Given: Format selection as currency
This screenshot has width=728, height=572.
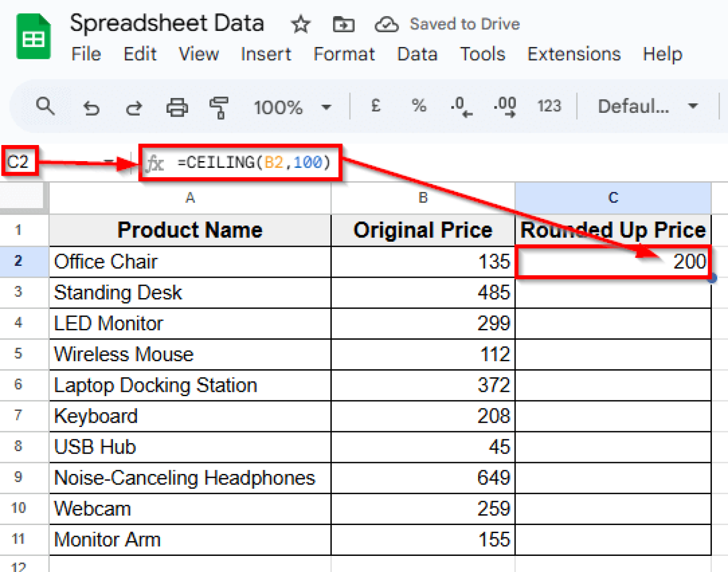Looking at the screenshot, I should 376,106.
